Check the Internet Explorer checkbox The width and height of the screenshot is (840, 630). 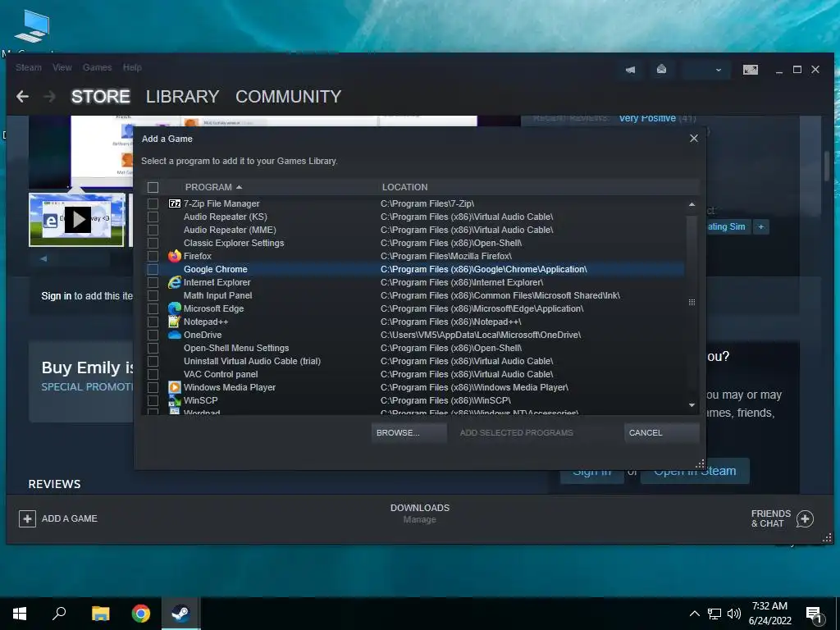[x=153, y=282]
